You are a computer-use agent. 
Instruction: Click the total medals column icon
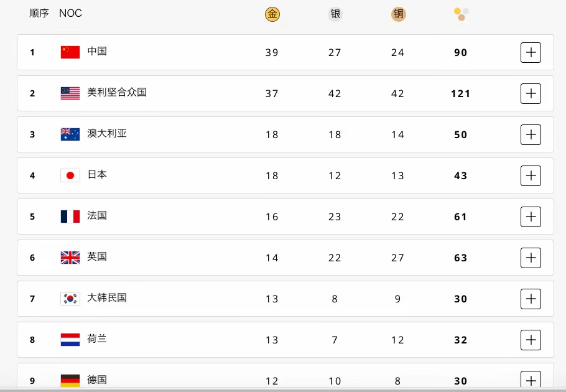click(462, 14)
